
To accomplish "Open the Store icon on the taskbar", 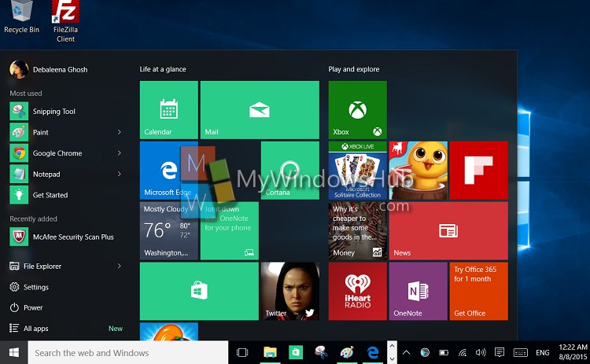I will point(296,353).
